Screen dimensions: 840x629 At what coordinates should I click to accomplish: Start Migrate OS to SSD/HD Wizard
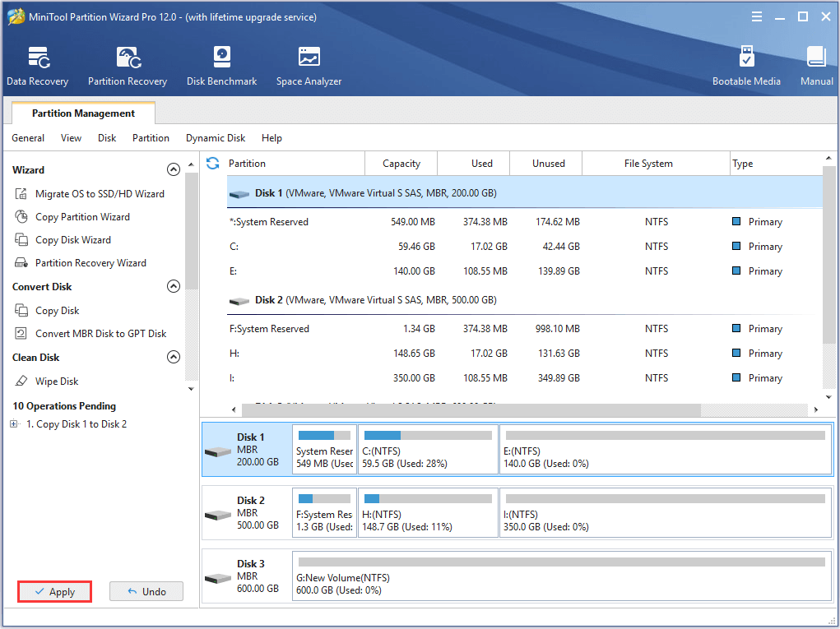click(90, 194)
